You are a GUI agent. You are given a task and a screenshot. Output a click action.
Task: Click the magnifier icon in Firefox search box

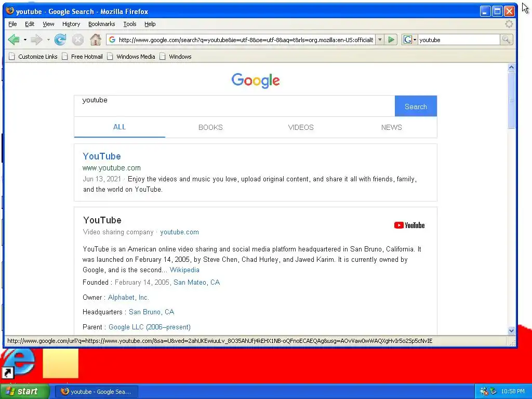coord(506,39)
